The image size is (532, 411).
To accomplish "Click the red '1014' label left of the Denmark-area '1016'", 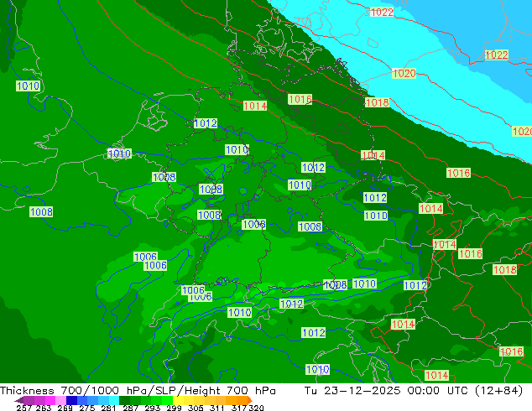I will coord(255,106).
